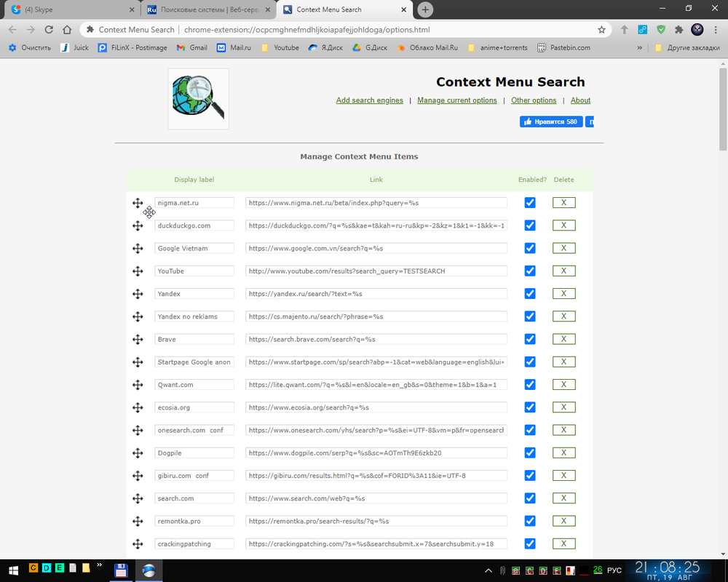Open the Juick bookmark
This screenshot has width=728, height=582.
tap(74, 48)
